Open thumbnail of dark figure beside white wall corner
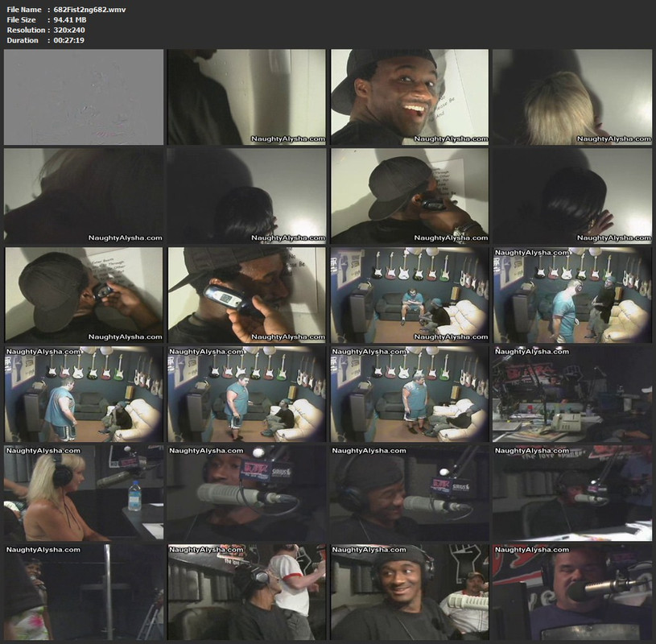Screen dimensions: 656x644 click(246, 97)
